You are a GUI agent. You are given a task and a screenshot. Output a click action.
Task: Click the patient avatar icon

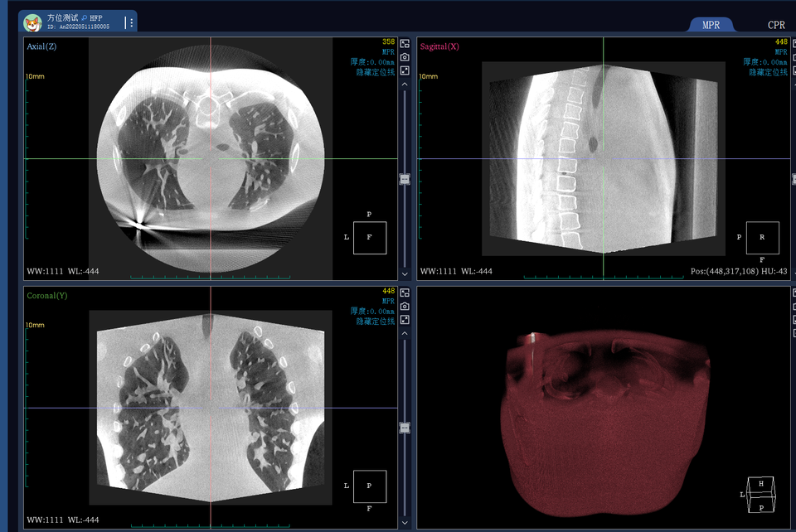(x=32, y=23)
